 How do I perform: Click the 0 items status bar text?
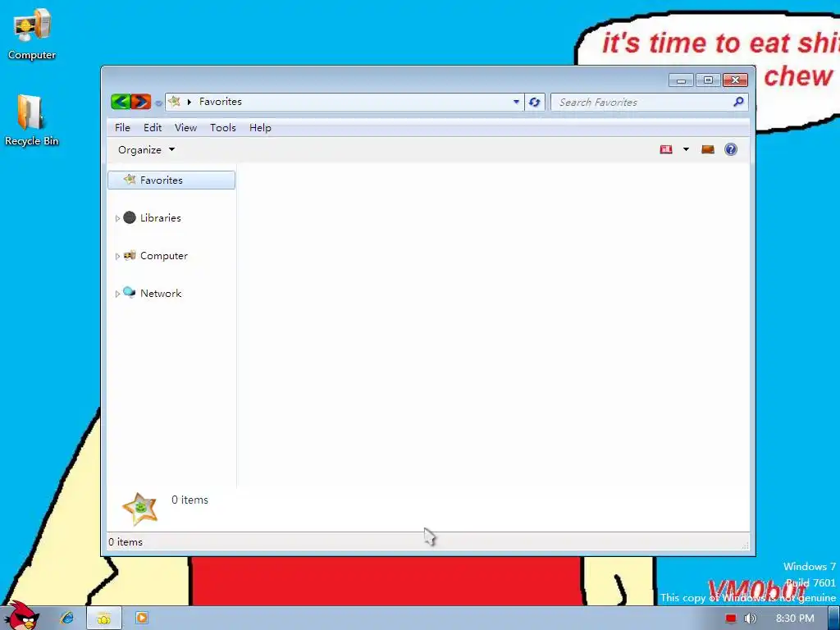(x=126, y=541)
